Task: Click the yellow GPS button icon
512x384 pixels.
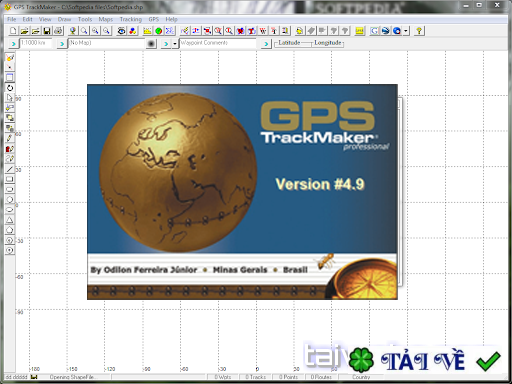Action: click(359, 31)
